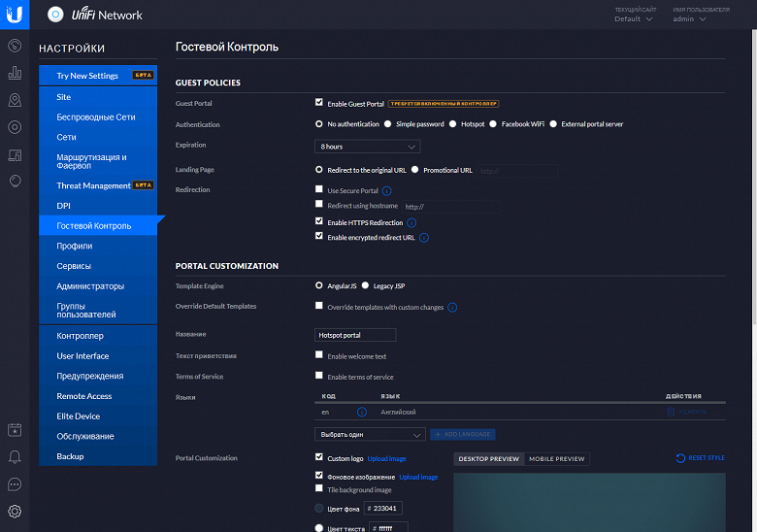Open the Alerts bell icon

tap(15, 456)
